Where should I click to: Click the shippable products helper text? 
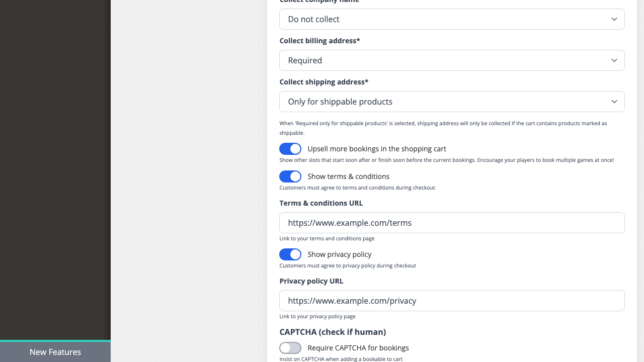pyautogui.click(x=443, y=128)
